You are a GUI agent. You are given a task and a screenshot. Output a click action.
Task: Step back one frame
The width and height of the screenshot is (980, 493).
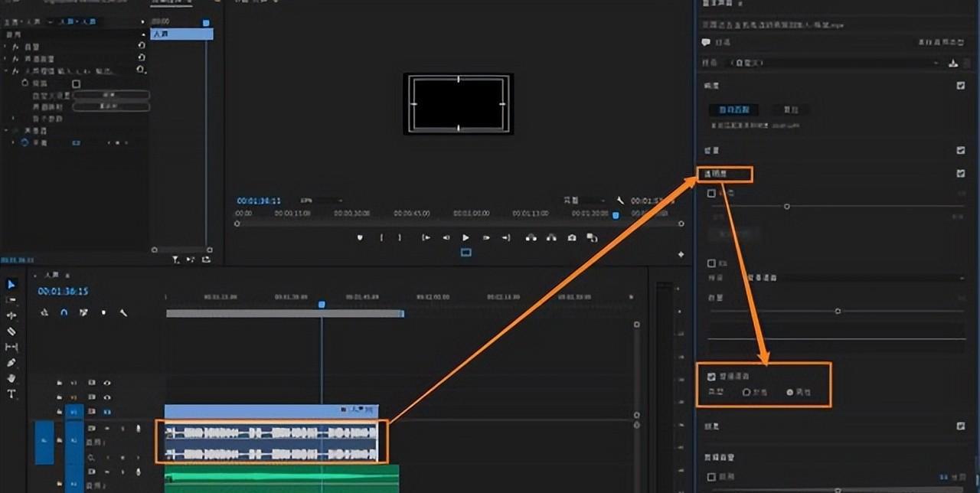tap(446, 238)
